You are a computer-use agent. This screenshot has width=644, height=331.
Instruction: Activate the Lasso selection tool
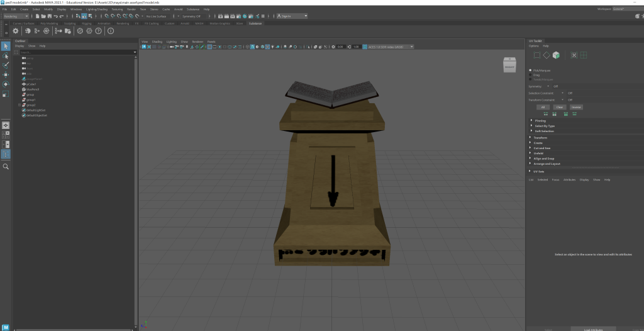click(x=6, y=55)
